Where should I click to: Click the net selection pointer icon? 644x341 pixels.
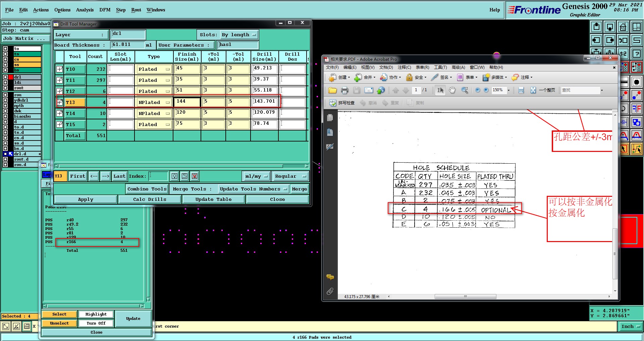pyautogui.click(x=636, y=149)
